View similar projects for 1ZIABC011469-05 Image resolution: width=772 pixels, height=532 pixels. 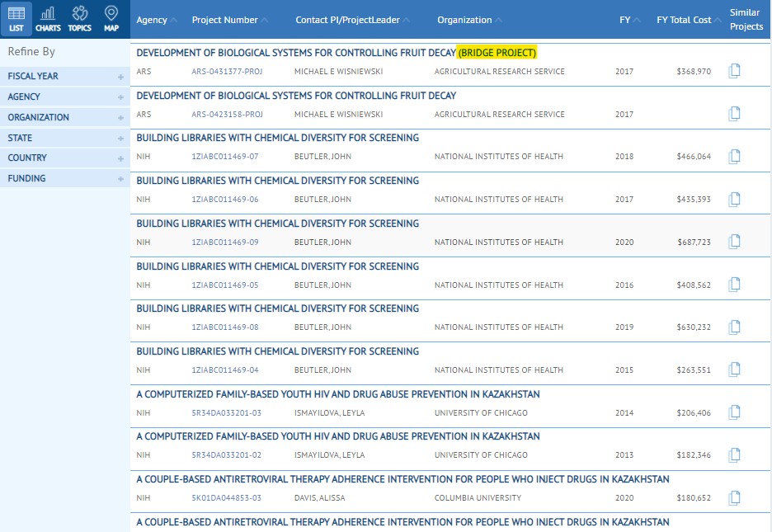pyautogui.click(x=734, y=285)
